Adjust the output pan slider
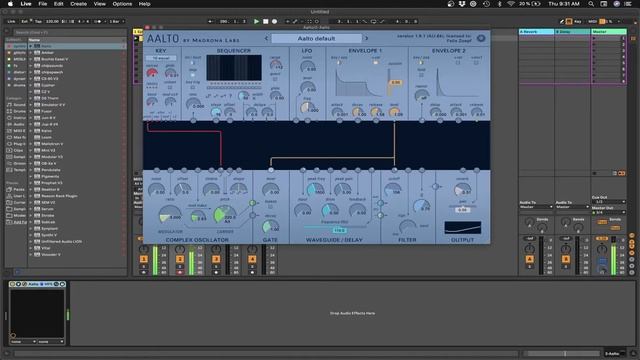The height and width of the screenshot is (360, 640). coord(462,209)
